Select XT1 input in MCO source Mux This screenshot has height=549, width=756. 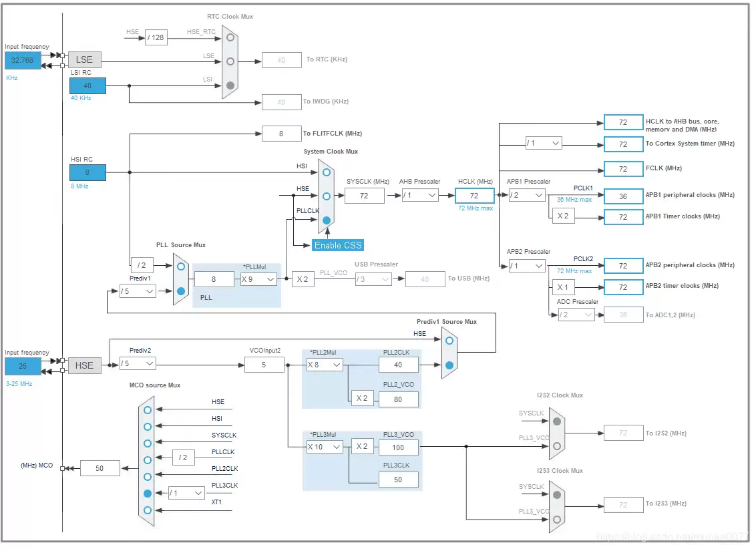pyautogui.click(x=147, y=510)
